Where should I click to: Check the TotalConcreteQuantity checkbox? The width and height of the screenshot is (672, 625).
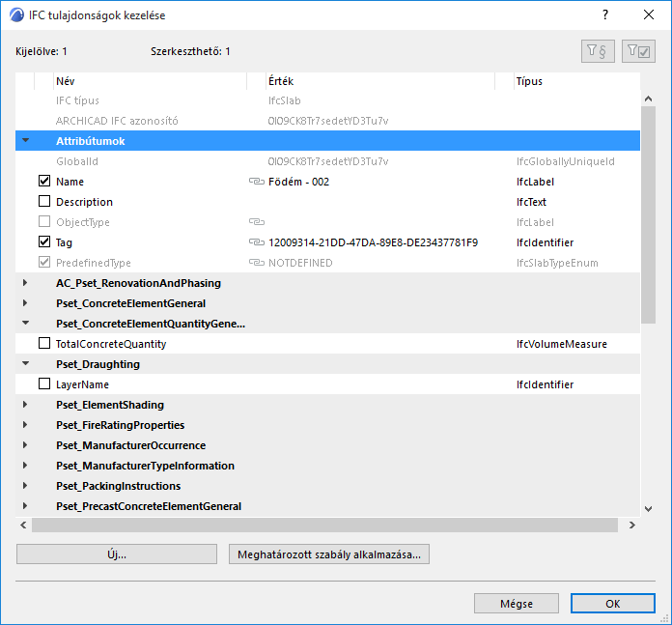pos(43,344)
